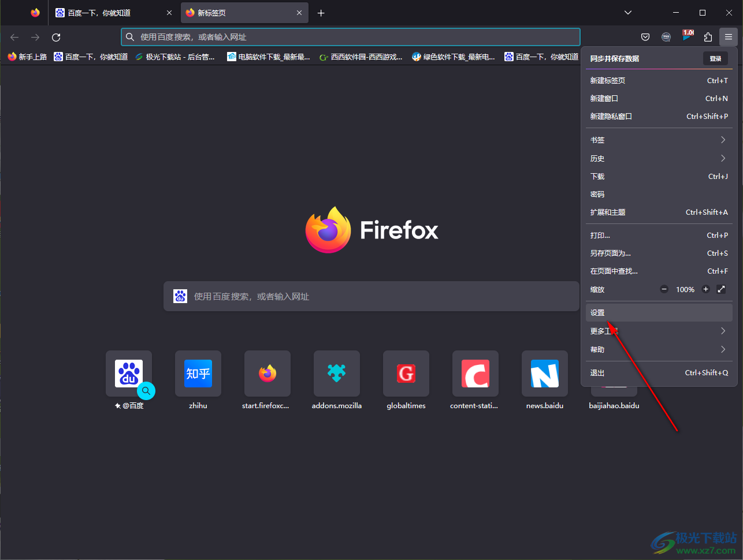The height and width of the screenshot is (560, 743).
Task: Open 绿色软件下载_最新电... bookmark
Action: 454,57
